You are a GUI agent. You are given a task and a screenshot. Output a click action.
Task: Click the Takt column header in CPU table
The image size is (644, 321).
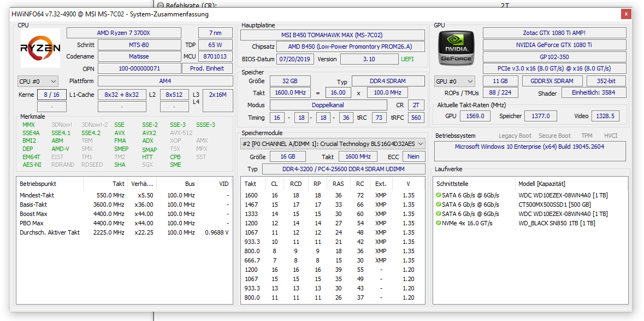click(105, 184)
